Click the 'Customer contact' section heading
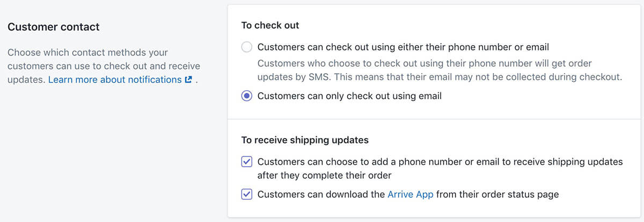Viewport: 644px width, 222px height. coord(54,26)
